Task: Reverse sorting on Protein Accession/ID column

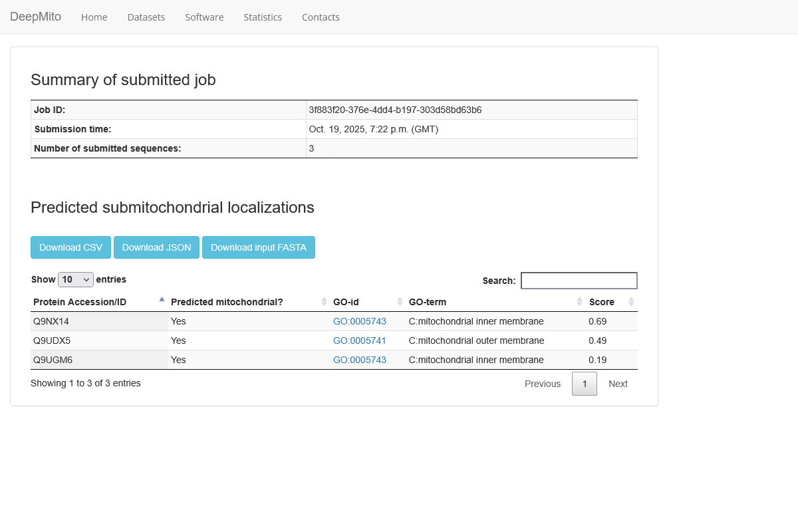Action: click(80, 302)
